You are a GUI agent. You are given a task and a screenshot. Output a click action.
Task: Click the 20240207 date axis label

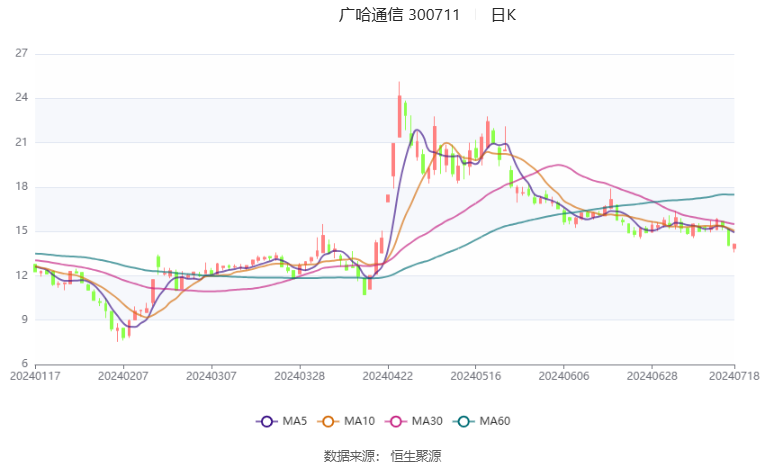(123, 376)
